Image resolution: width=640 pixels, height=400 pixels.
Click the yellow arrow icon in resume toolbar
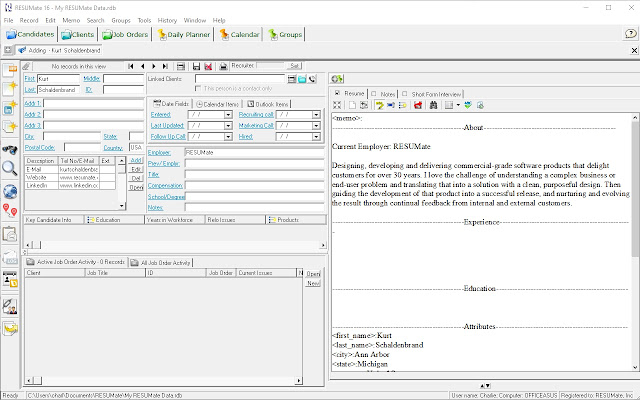tap(380, 105)
